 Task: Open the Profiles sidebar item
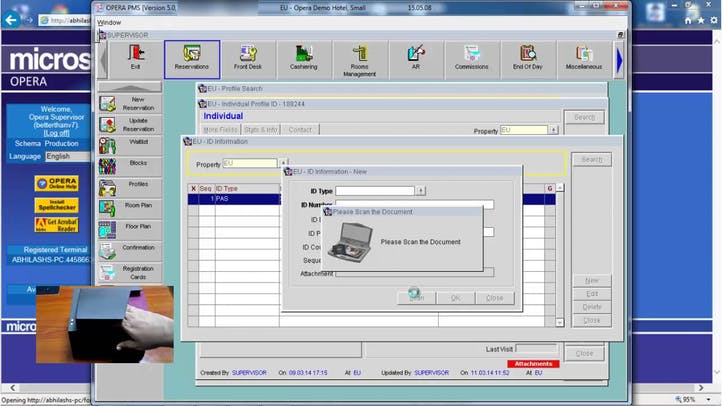pos(130,188)
